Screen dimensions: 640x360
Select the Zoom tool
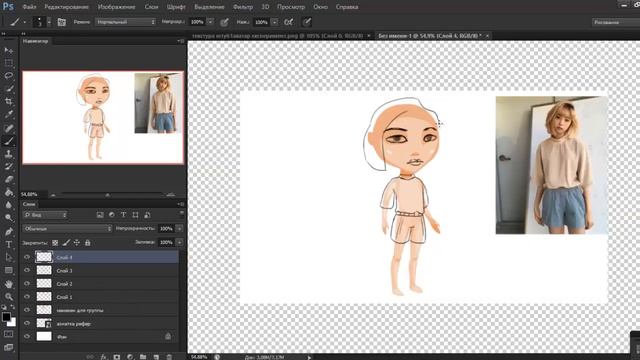(x=9, y=297)
